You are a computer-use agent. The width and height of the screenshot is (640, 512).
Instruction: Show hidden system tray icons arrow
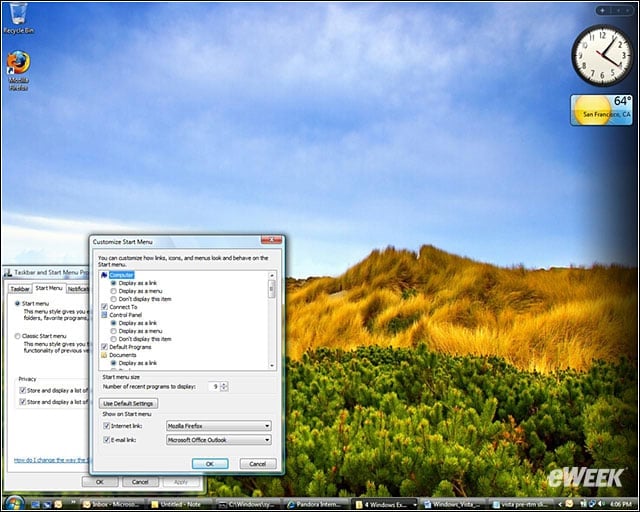560,505
